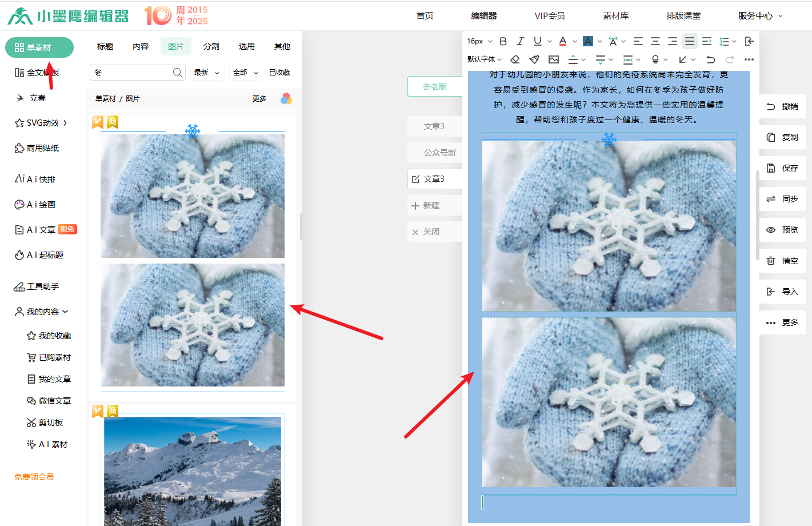The image size is (812, 526).
Task: Open the 最新 sort dropdown
Action: click(207, 73)
